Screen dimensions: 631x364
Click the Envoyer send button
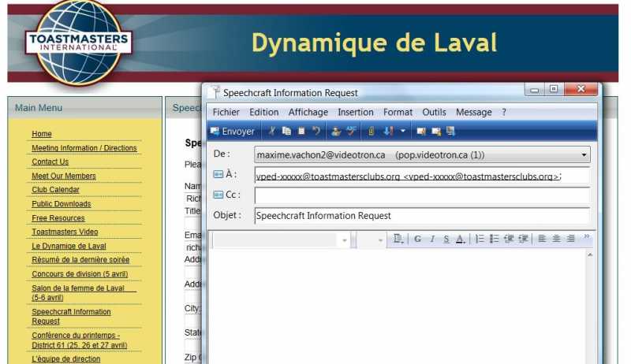point(232,132)
